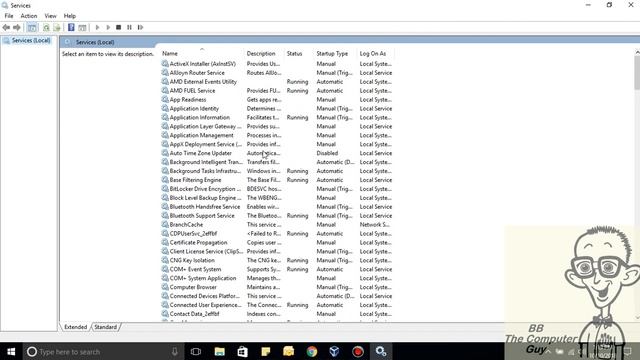Image resolution: width=640 pixels, height=360 pixels.
Task: Open the Windows Start menu
Action: [11, 351]
